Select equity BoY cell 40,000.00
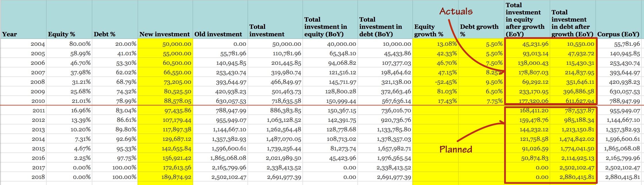This screenshot has width=644, height=185. (x=330, y=44)
